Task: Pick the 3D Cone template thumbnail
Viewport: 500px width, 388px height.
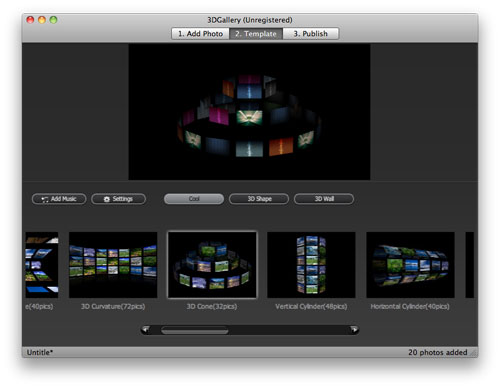Action: coord(212,265)
